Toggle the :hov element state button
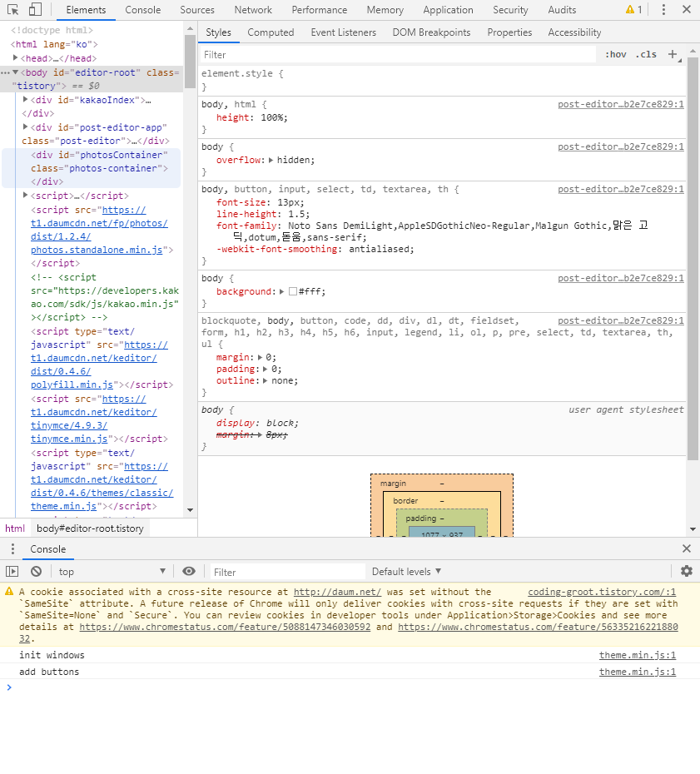Image resolution: width=700 pixels, height=774 pixels. [616, 54]
